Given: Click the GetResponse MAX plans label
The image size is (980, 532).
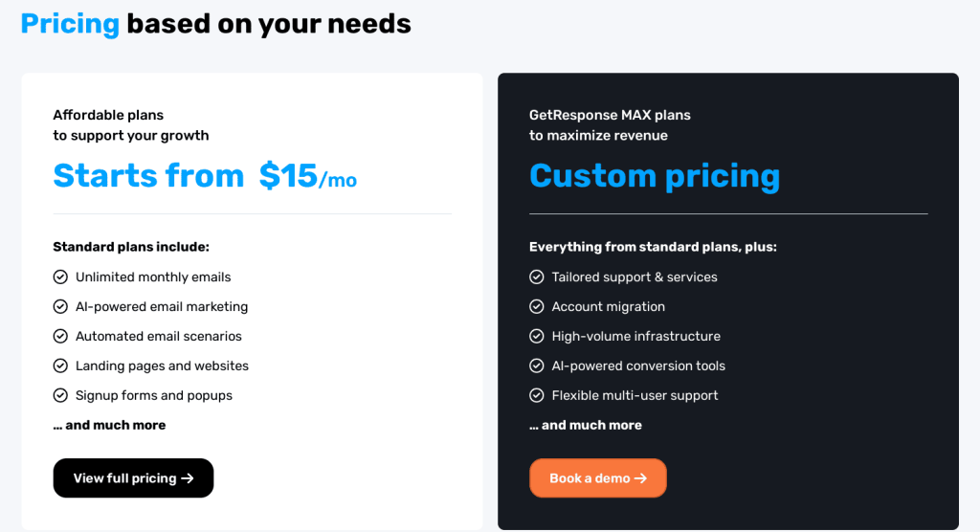Looking at the screenshot, I should [610, 115].
